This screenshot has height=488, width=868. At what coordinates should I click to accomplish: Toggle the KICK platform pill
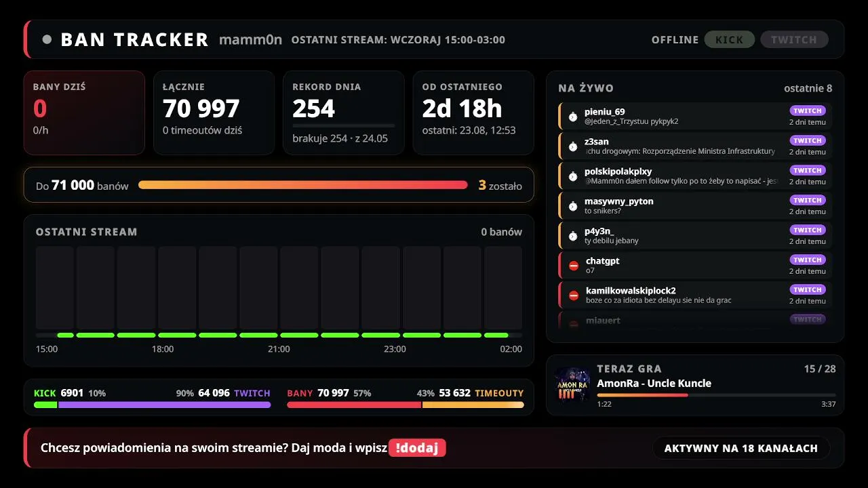730,39
